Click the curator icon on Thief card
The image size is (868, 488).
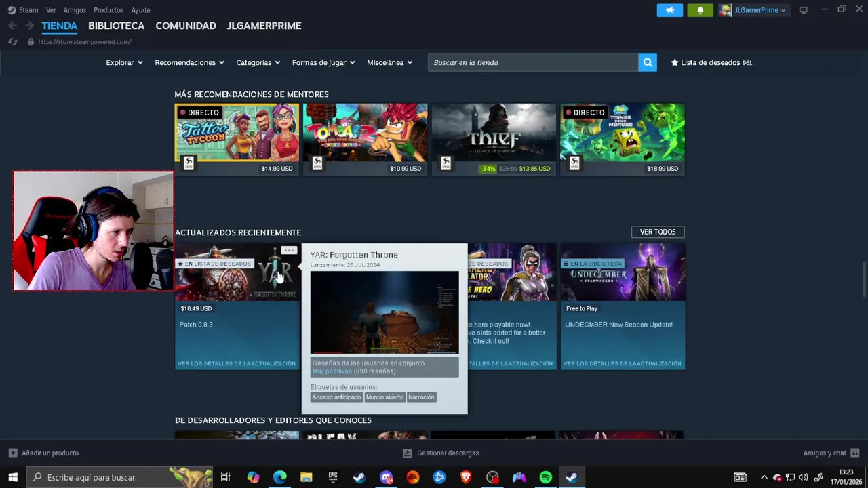pos(446,163)
